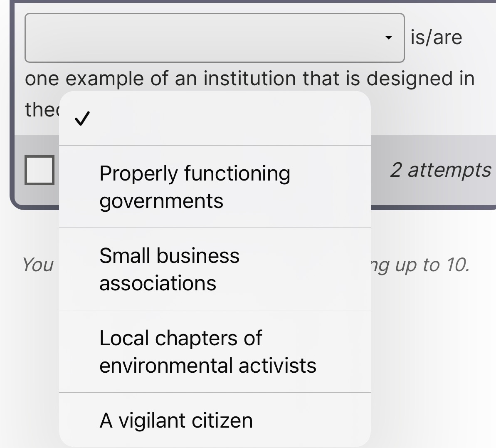The height and width of the screenshot is (448, 496).
Task: Choose the blank checked option row
Action: click(x=215, y=119)
